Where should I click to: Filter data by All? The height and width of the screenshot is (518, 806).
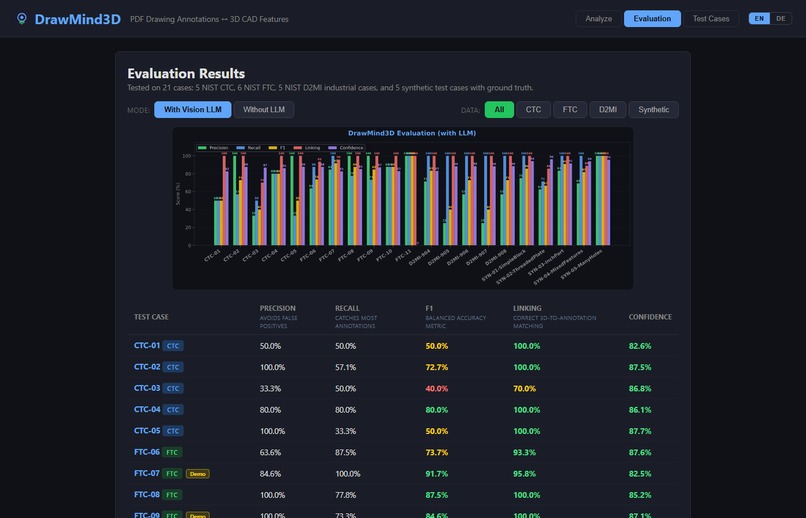click(499, 109)
